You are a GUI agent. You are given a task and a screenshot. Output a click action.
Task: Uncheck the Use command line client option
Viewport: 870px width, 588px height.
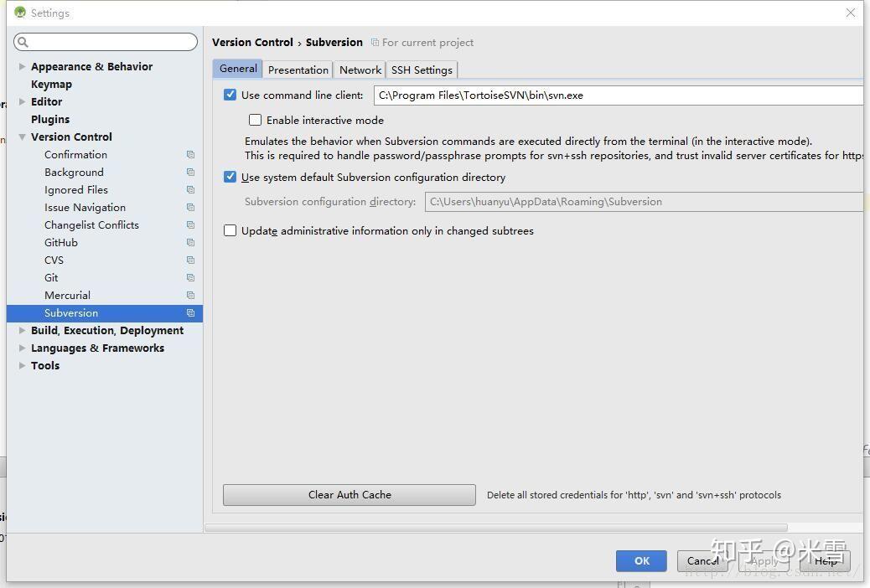pyautogui.click(x=230, y=95)
